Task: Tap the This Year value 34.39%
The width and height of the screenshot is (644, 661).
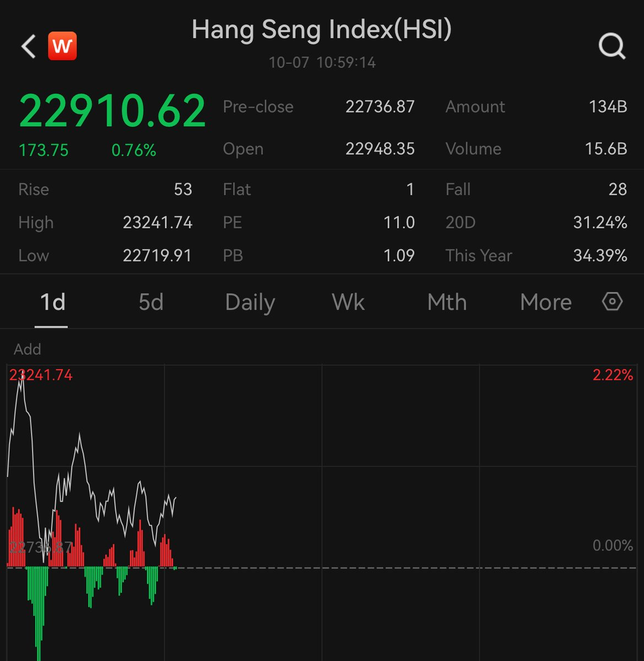Action: [x=600, y=256]
